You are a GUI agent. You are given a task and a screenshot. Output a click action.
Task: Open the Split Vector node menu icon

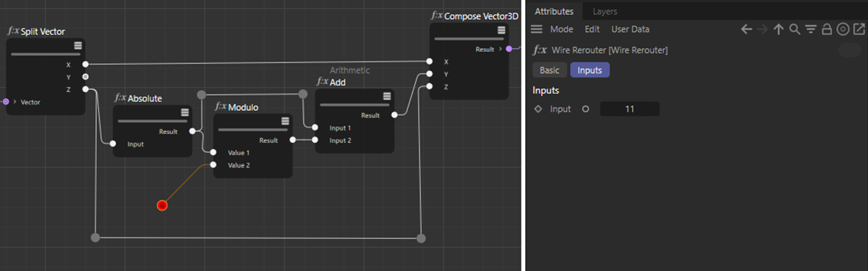point(78,46)
